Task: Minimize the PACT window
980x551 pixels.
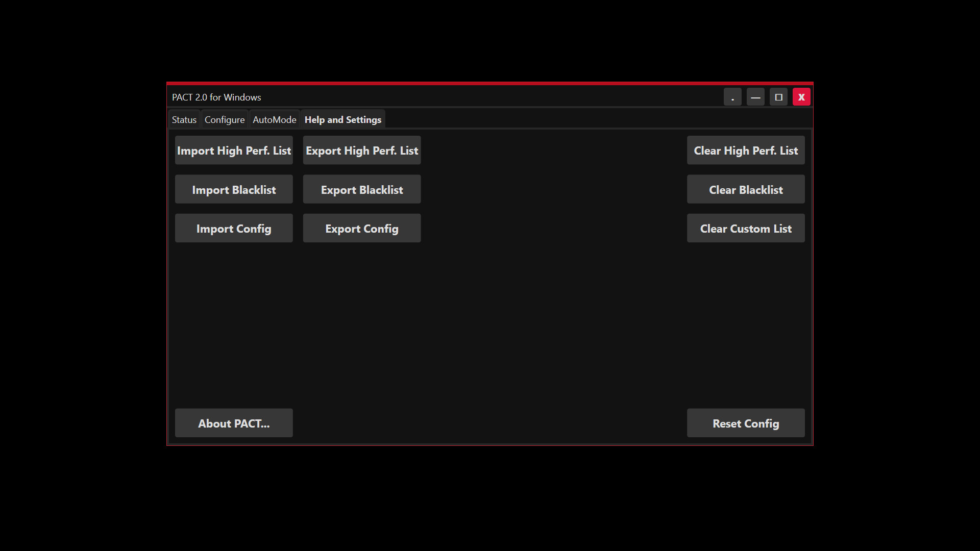Action: (755, 96)
